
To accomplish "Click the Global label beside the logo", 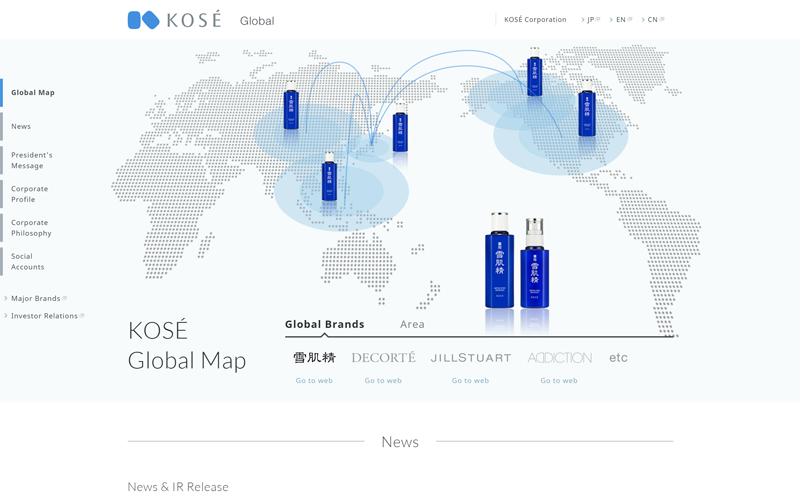I will click(x=257, y=21).
